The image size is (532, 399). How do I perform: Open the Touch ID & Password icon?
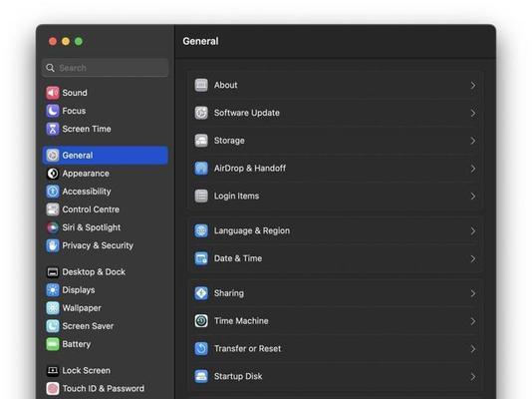[53, 388]
